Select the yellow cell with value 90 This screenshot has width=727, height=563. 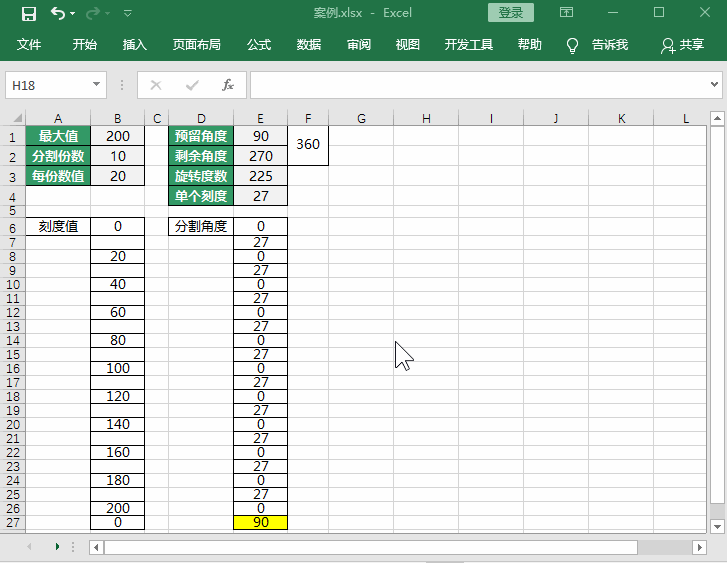(261, 522)
